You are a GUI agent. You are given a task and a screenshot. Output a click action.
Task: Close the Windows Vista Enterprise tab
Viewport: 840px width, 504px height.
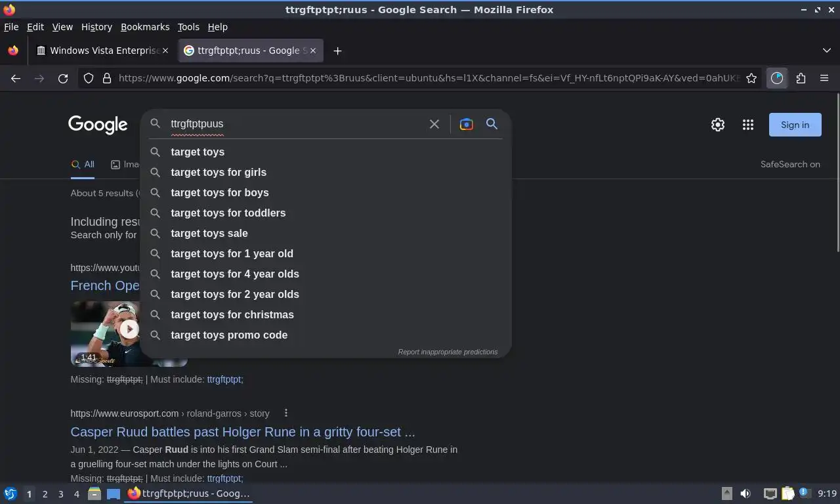pos(165,51)
